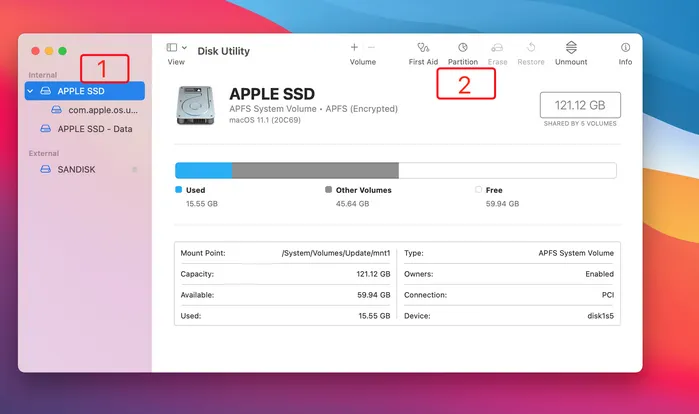Open the View dropdown chevron
Image resolution: width=699 pixels, height=414 pixels.
183,47
